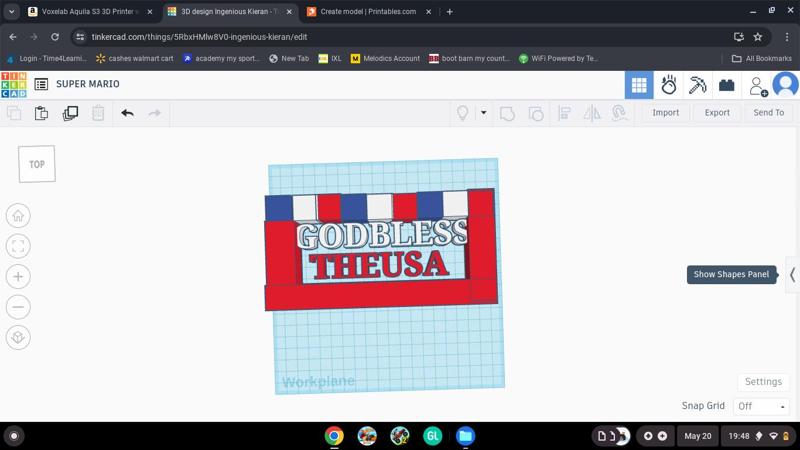Screen dimensions: 800x450
Task: Rename the SUPER MARIO design title
Action: point(88,84)
